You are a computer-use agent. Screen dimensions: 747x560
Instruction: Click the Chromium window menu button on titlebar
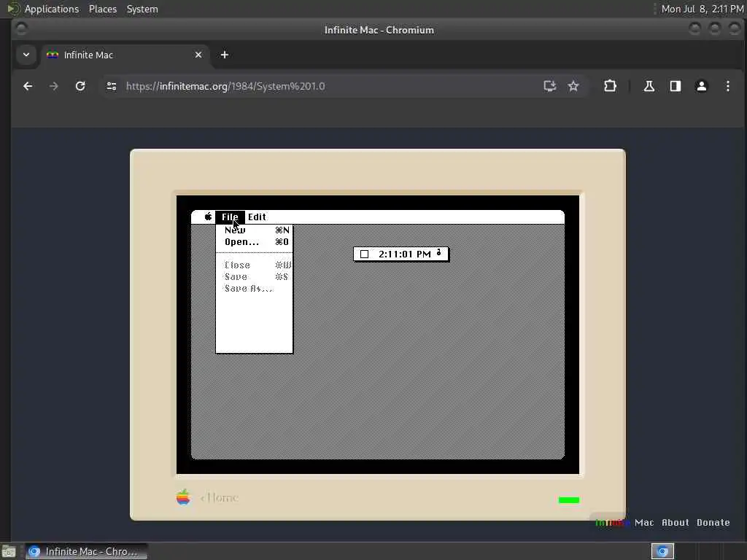tap(21, 29)
